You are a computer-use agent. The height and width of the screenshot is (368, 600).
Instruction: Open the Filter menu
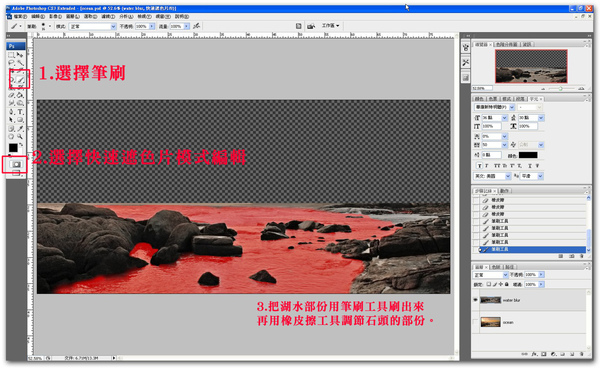point(107,16)
